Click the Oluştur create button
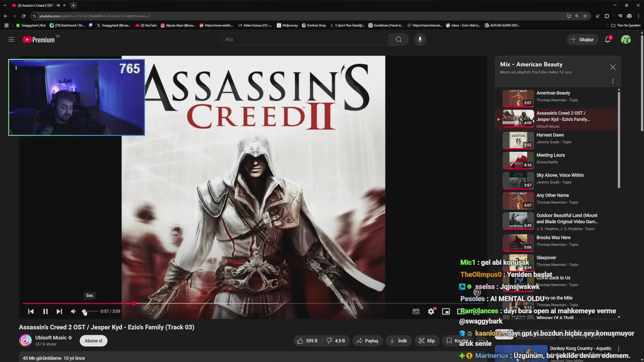The height and width of the screenshot is (362, 644). coord(583,39)
